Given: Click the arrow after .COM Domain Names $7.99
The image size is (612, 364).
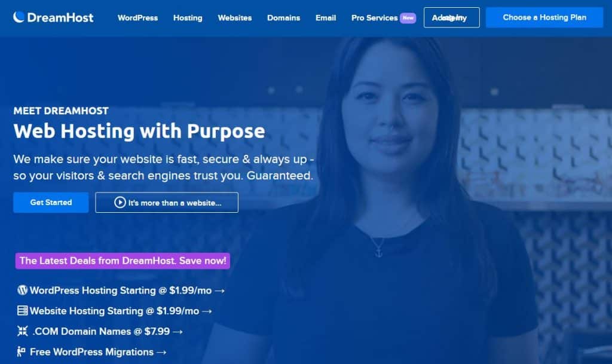Looking at the screenshot, I should pyautogui.click(x=178, y=332).
